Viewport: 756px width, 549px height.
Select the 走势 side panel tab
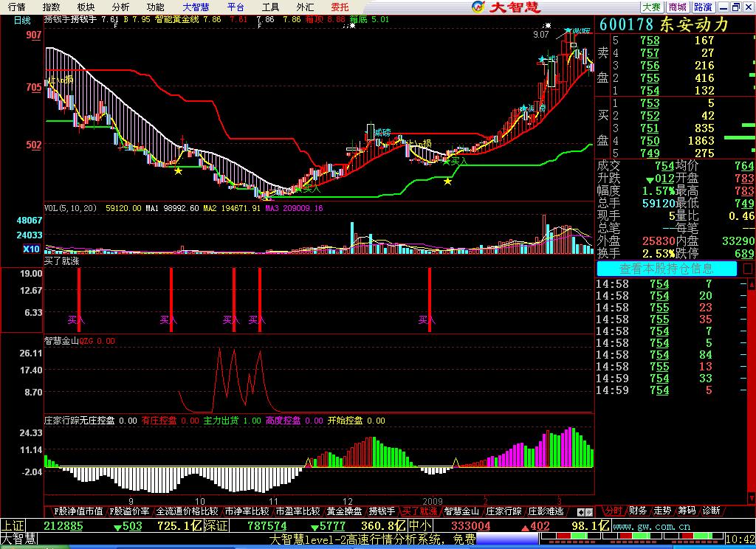pos(662,511)
